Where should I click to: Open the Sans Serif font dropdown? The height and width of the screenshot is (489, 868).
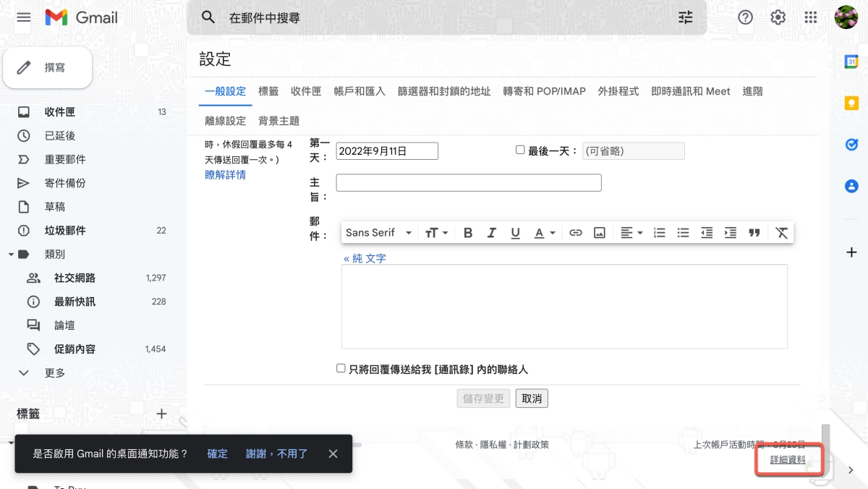click(x=378, y=233)
